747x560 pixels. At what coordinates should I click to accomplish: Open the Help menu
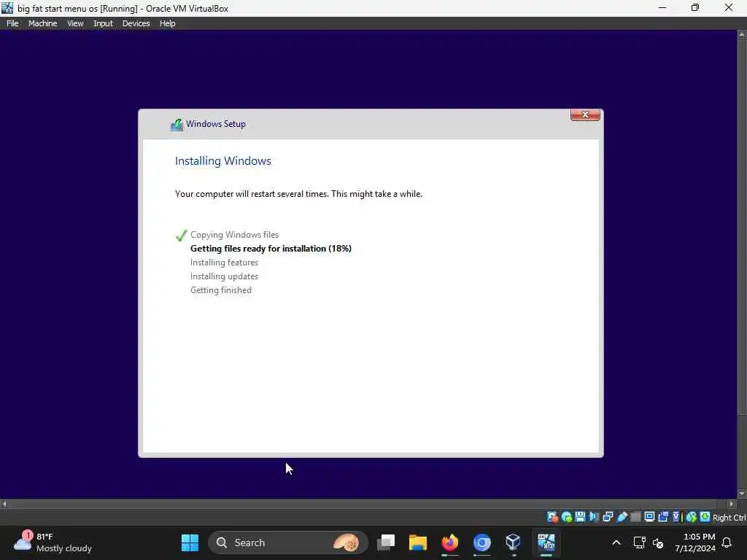pos(167,23)
